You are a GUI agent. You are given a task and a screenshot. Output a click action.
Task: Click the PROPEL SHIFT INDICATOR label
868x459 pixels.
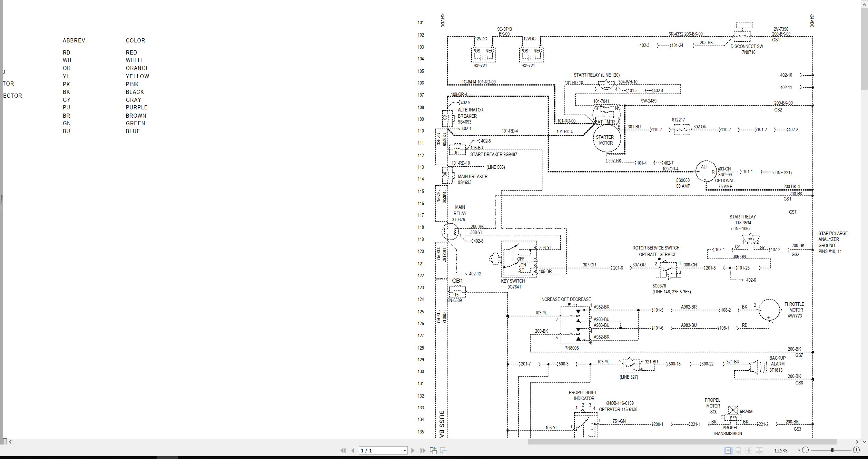(582, 395)
